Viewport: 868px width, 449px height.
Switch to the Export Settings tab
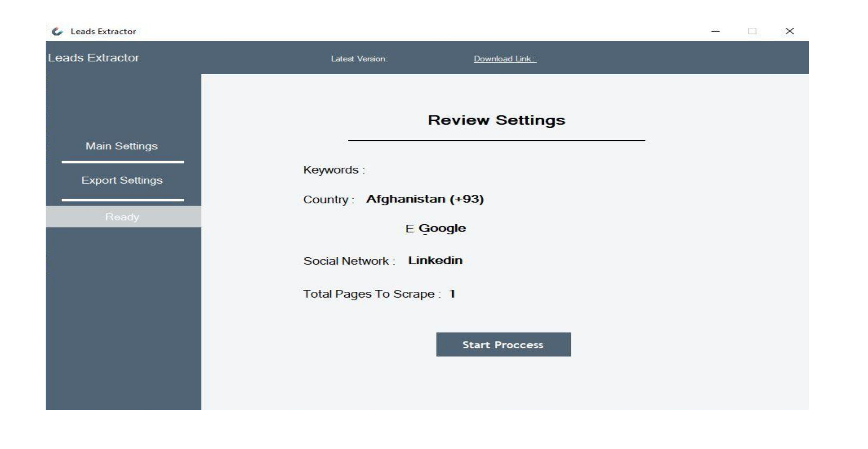(122, 180)
